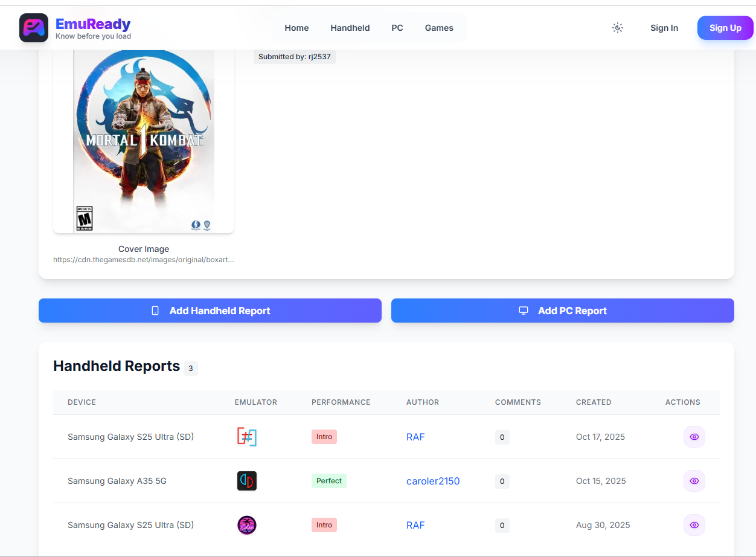The image size is (756, 557).
Task: Click the phone icon on Add Handheld Report
Action: point(155,311)
